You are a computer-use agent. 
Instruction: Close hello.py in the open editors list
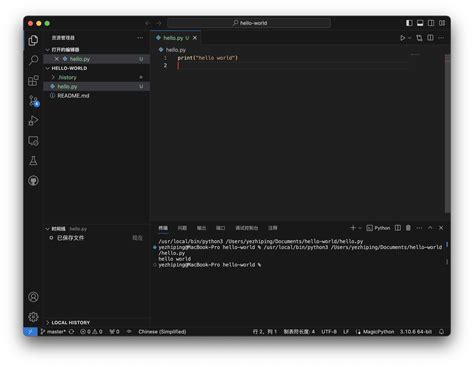(x=57, y=59)
